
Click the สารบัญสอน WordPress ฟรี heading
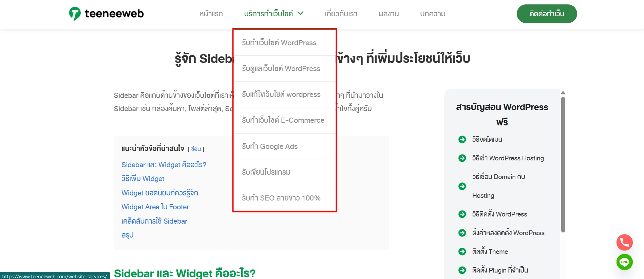502,115
